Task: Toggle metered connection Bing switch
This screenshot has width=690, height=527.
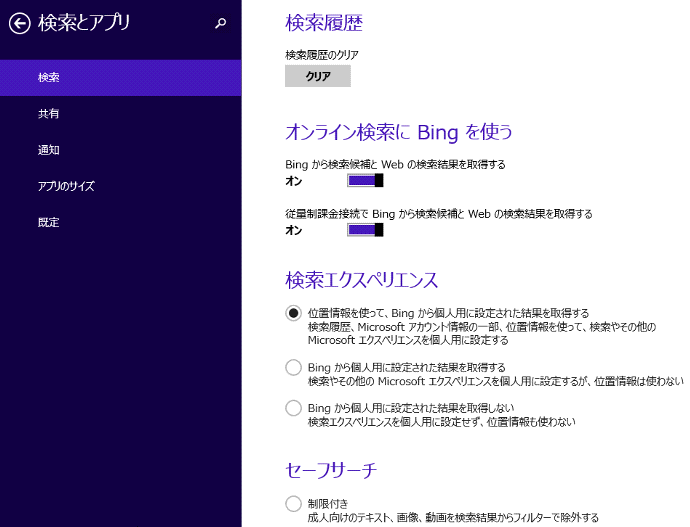Action: click(365, 230)
